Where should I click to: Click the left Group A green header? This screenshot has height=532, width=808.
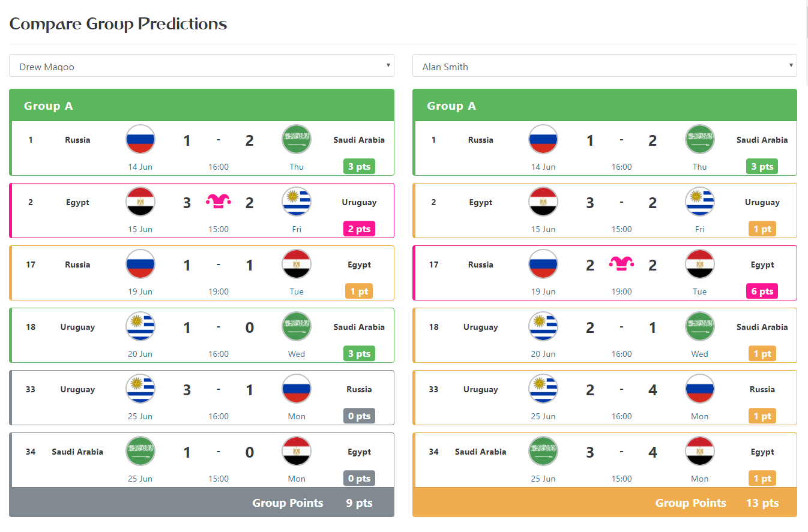click(202, 106)
